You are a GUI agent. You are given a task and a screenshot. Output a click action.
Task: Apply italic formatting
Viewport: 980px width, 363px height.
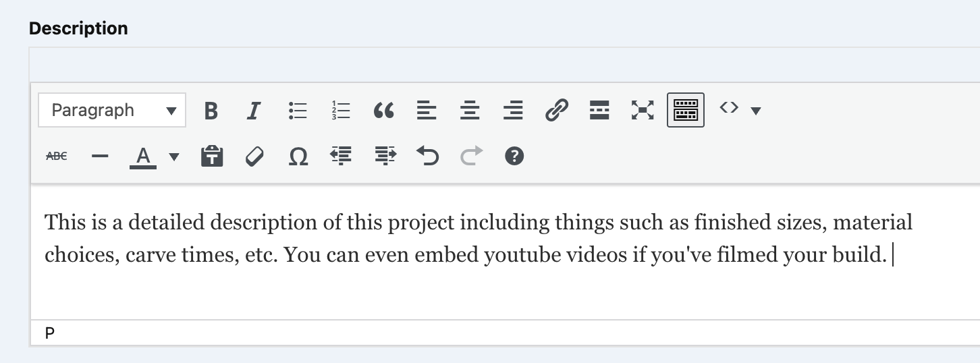click(254, 110)
